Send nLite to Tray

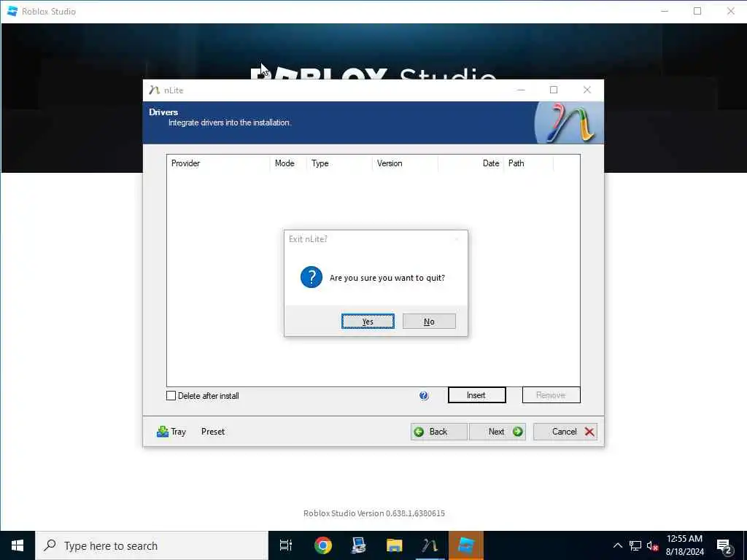[171, 432]
